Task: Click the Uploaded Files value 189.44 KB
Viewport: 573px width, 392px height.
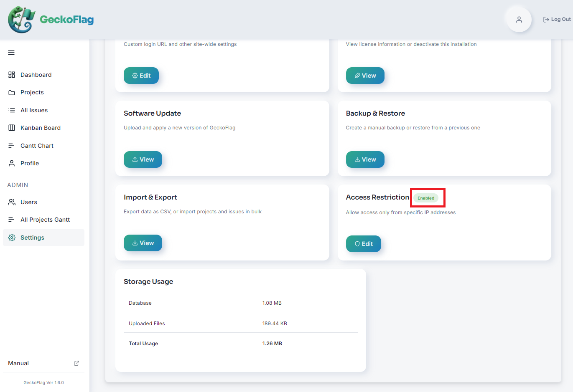Action: pyautogui.click(x=275, y=324)
